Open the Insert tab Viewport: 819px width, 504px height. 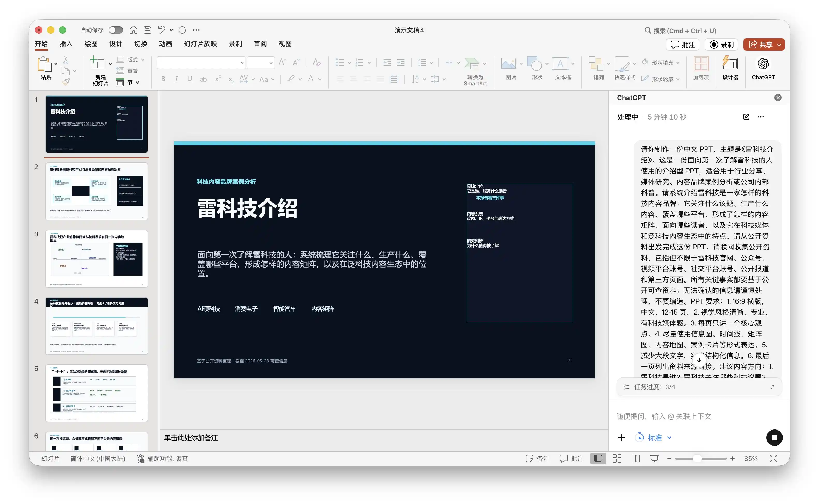[66, 44]
